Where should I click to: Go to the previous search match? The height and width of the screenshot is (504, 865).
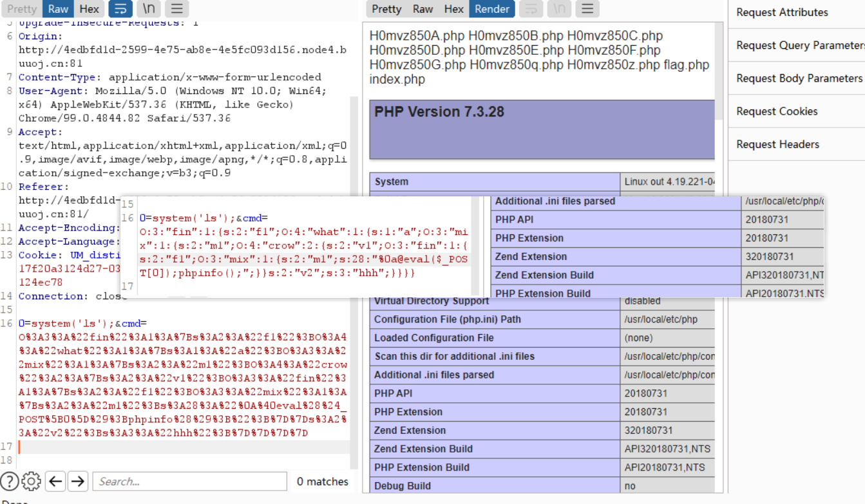(55, 481)
